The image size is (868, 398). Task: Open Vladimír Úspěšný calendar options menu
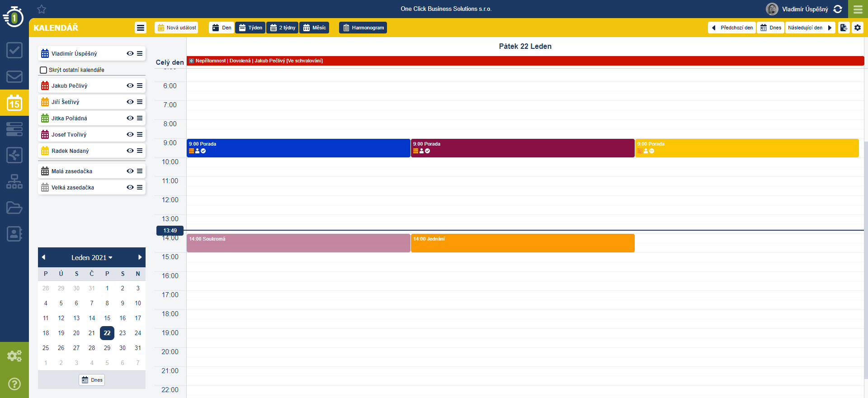click(140, 53)
